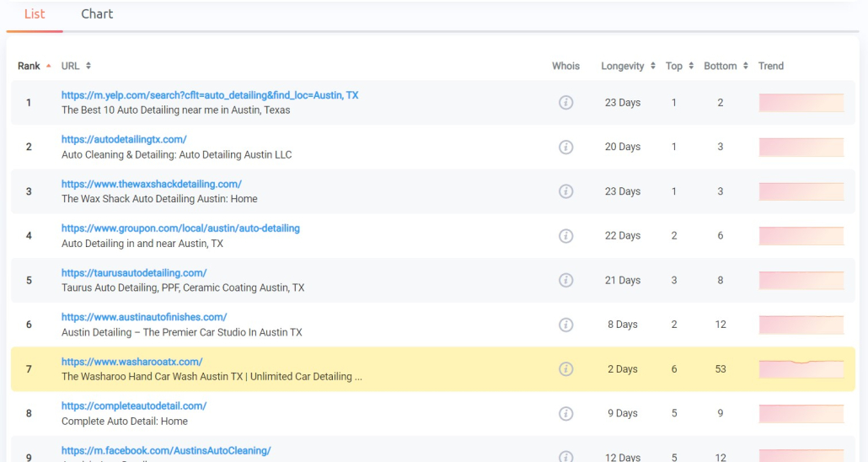Image resolution: width=868 pixels, height=462 pixels.
Task: View the trend sparkline for rank 3
Action: (801, 191)
